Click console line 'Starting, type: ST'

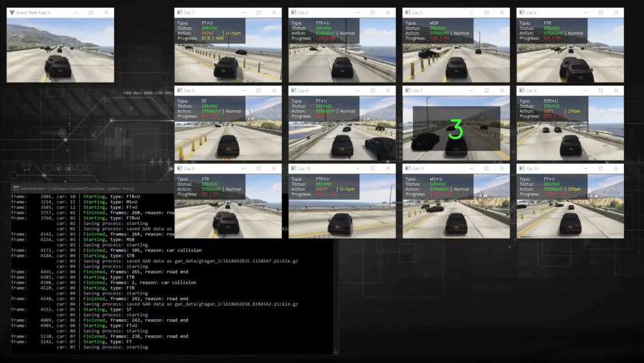(x=108, y=309)
